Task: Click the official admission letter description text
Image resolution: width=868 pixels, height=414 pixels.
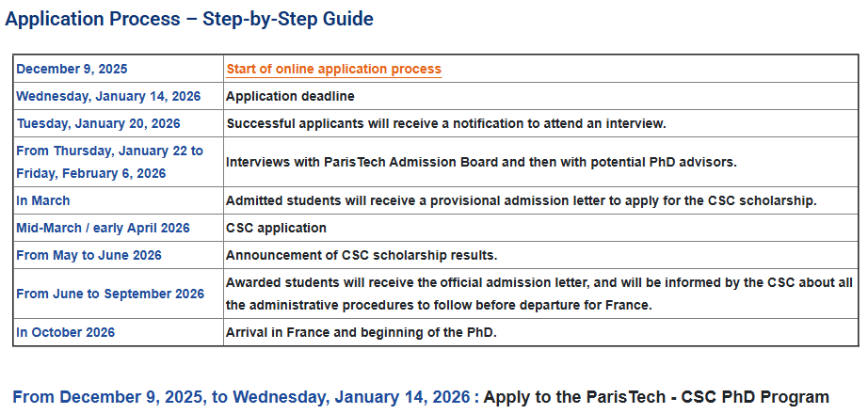Action: (538, 294)
